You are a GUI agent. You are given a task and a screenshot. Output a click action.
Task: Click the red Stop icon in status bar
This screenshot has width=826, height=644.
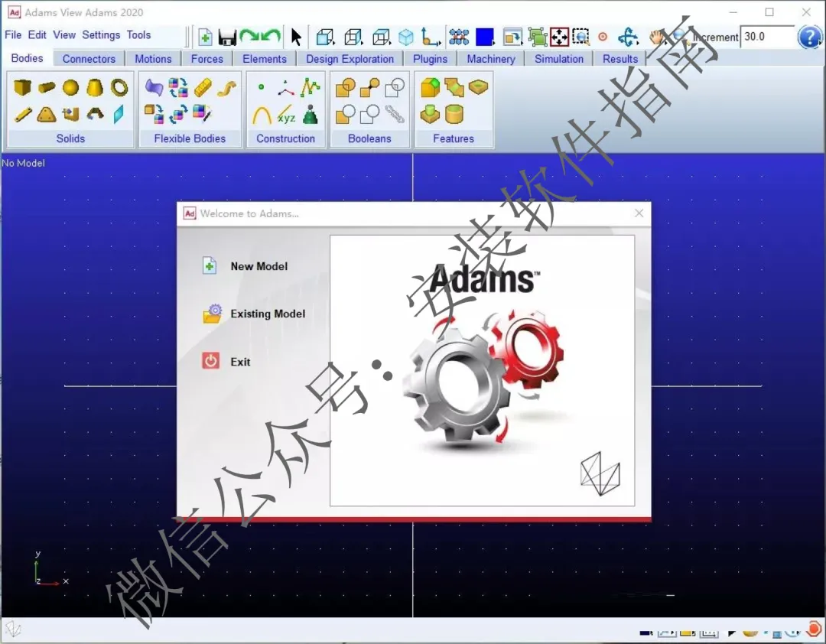(814, 629)
